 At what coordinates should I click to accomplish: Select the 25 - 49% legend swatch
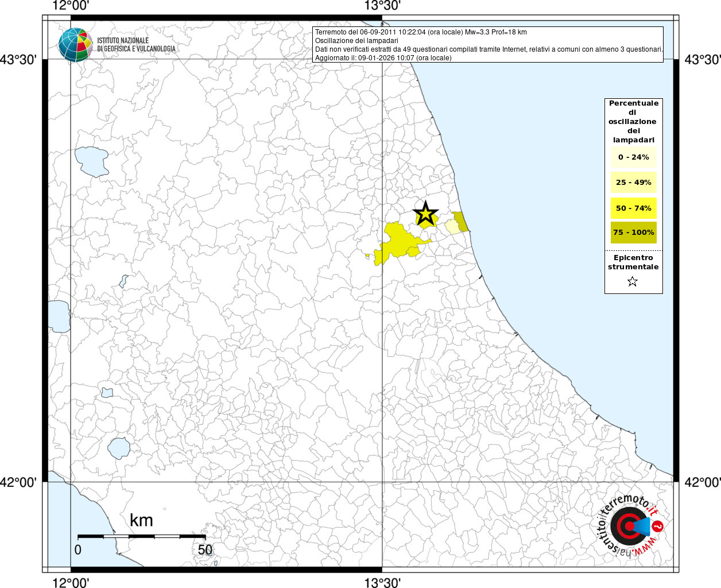coord(633,182)
